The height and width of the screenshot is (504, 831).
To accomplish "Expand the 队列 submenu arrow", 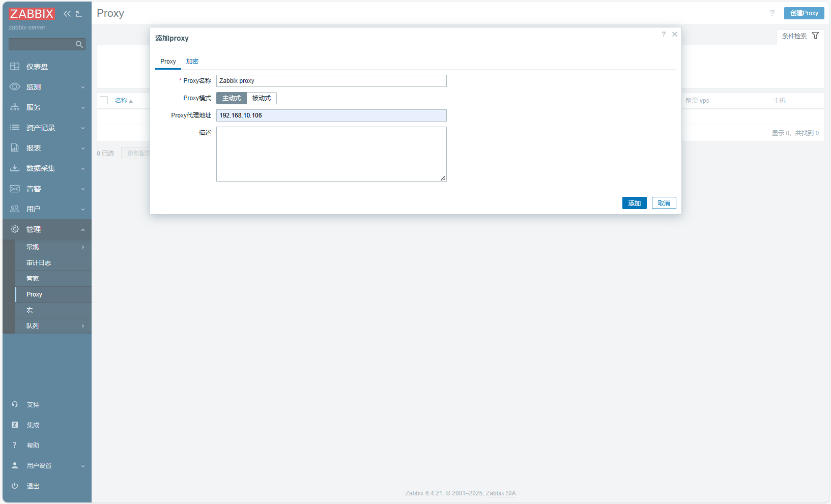I will (x=83, y=326).
